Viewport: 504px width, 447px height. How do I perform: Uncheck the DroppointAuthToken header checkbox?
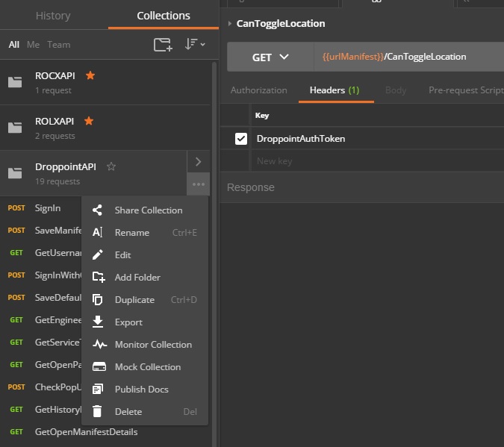[x=241, y=139]
